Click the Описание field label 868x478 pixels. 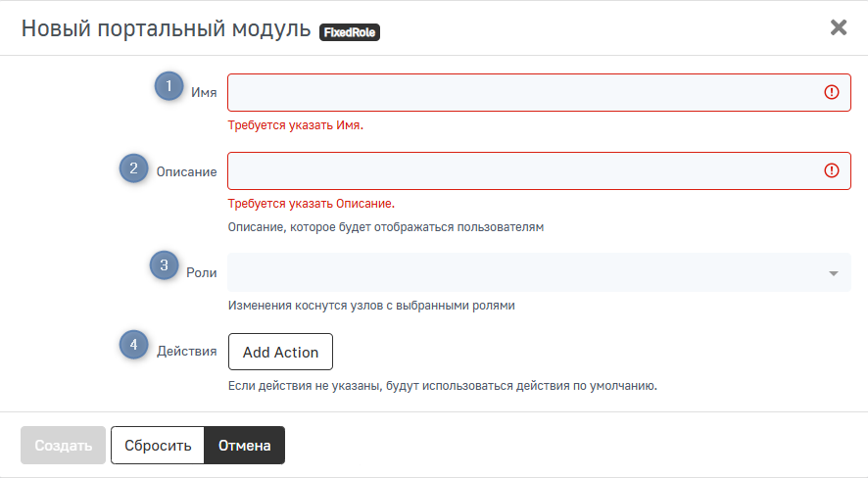click(186, 171)
